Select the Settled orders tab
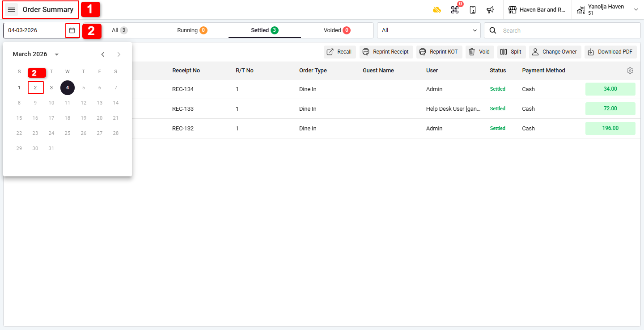 click(x=264, y=30)
